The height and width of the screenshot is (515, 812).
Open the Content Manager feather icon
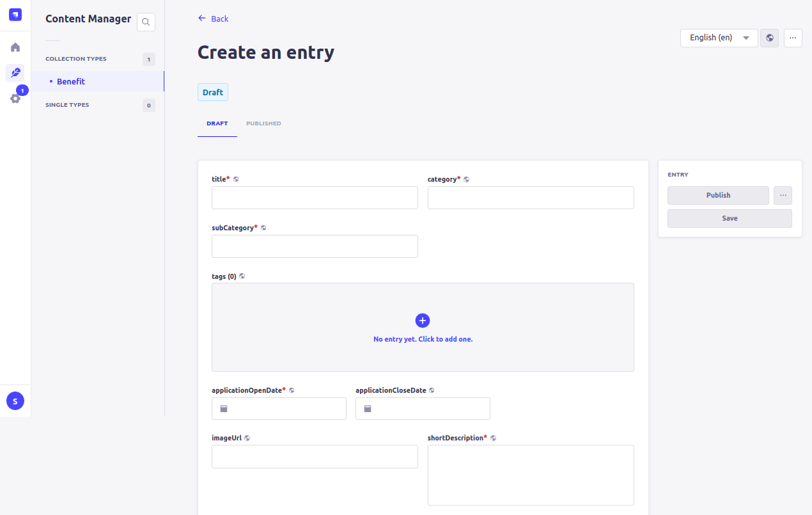pos(15,73)
